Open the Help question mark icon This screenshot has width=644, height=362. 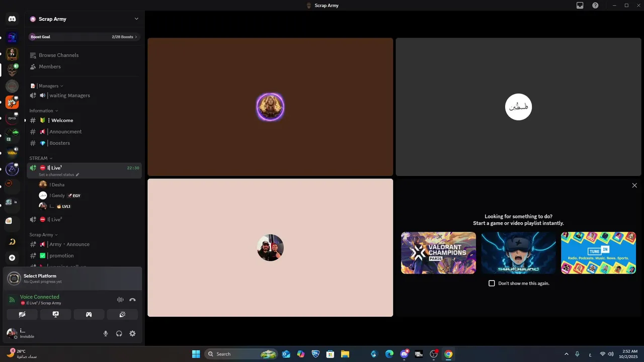pyautogui.click(x=595, y=6)
